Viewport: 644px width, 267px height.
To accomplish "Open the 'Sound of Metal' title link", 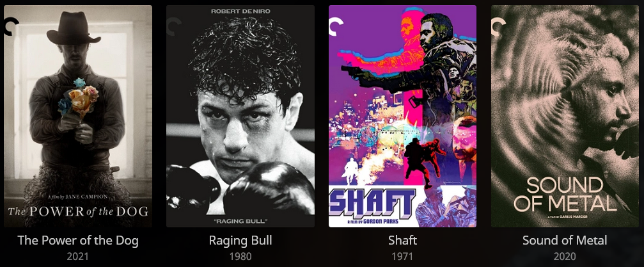I will (565, 241).
